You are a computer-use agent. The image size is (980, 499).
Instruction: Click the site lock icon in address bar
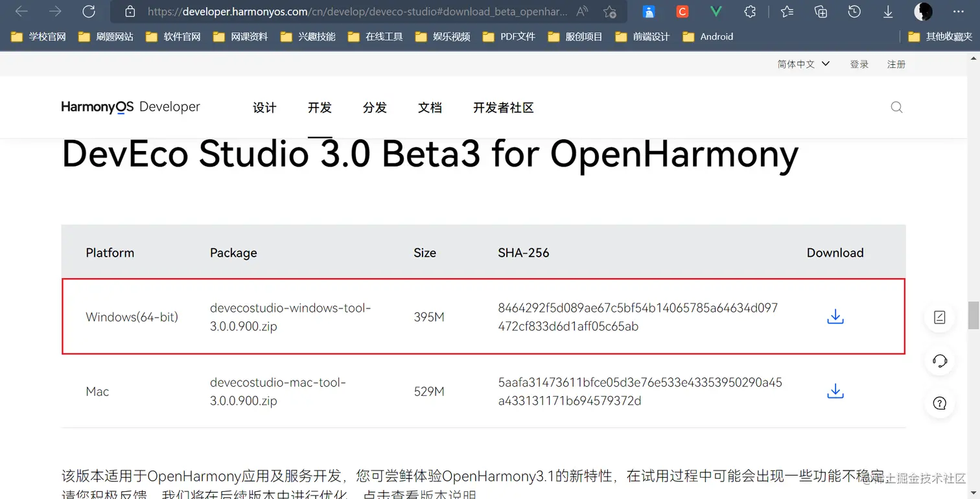[130, 12]
